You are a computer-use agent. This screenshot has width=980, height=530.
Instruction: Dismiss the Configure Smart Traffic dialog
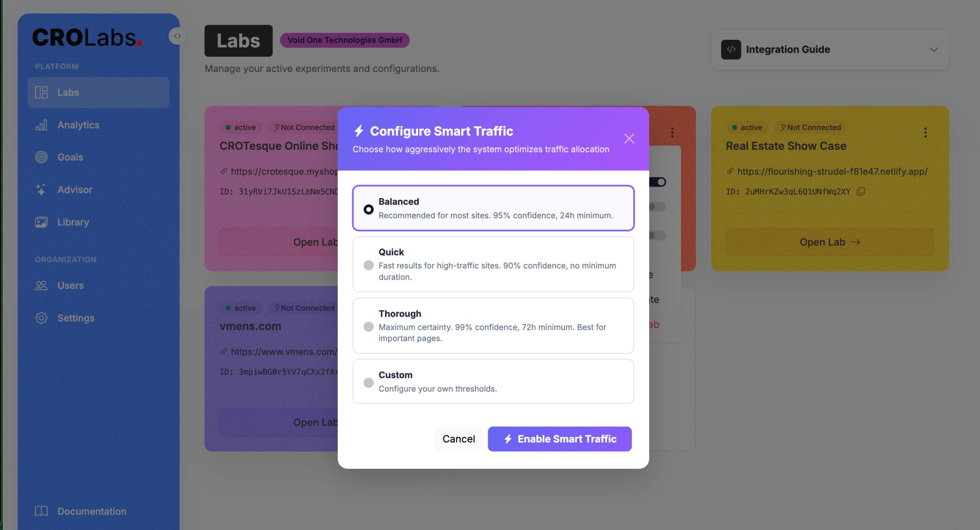629,139
